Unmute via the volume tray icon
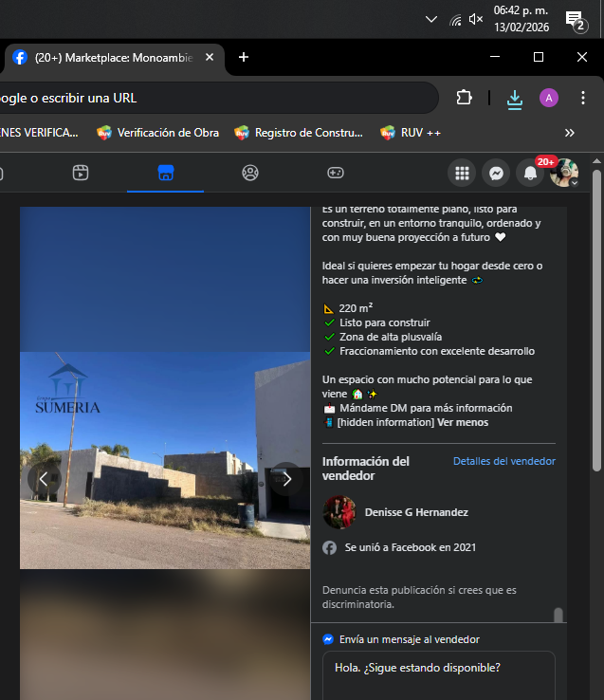This screenshot has width=604, height=700. 476,19
